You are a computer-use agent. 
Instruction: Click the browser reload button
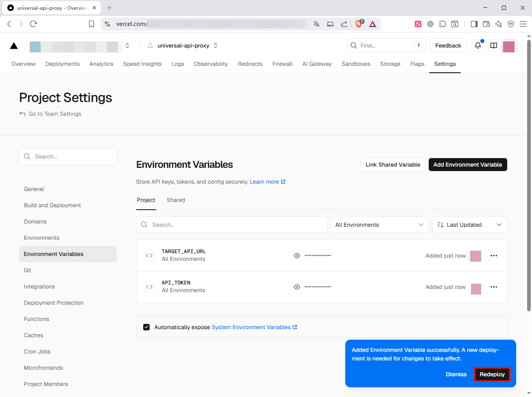pyautogui.click(x=33, y=24)
